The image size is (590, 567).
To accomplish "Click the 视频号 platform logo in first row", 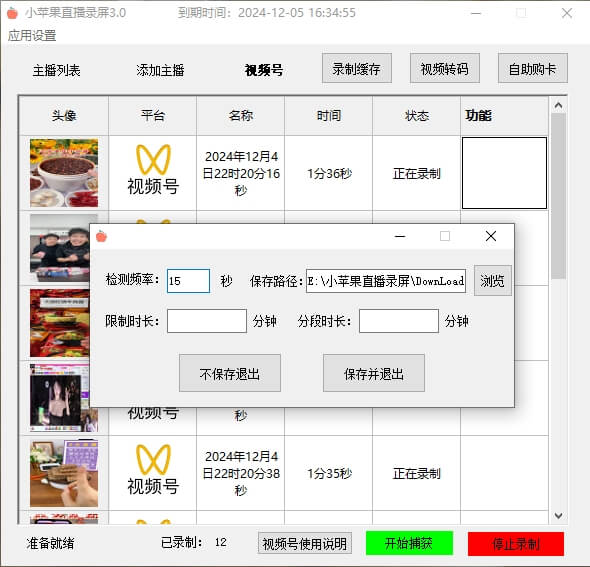I will pyautogui.click(x=153, y=170).
